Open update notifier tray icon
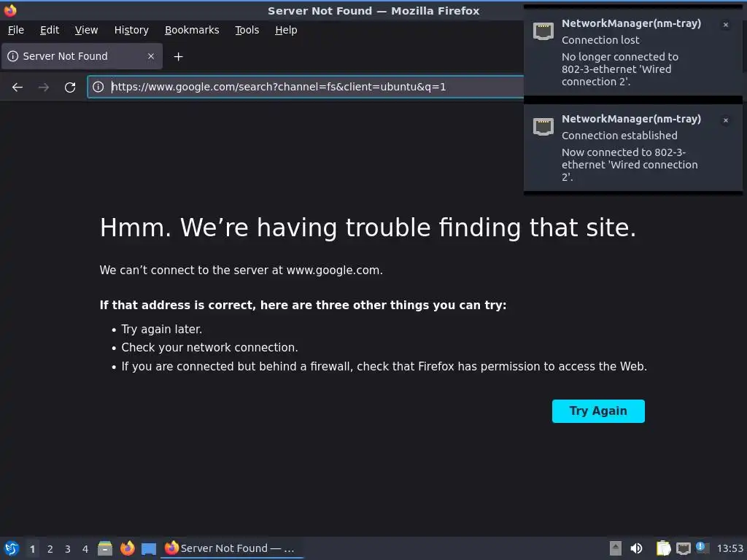This screenshot has width=747, height=560. (702, 548)
